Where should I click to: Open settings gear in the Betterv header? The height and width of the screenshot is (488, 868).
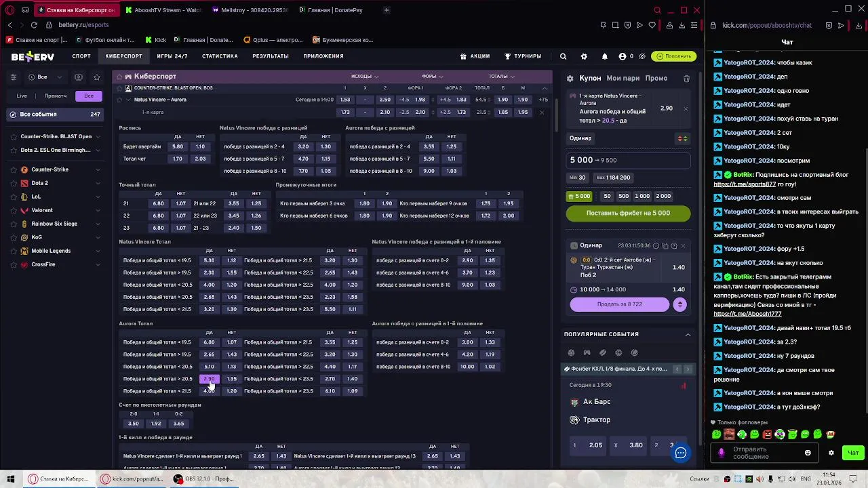[584, 56]
